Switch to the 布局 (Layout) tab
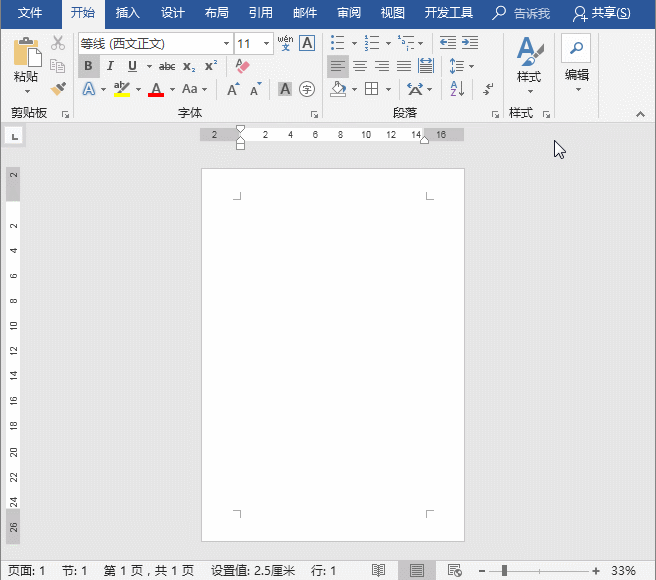The width and height of the screenshot is (656, 580). click(216, 13)
